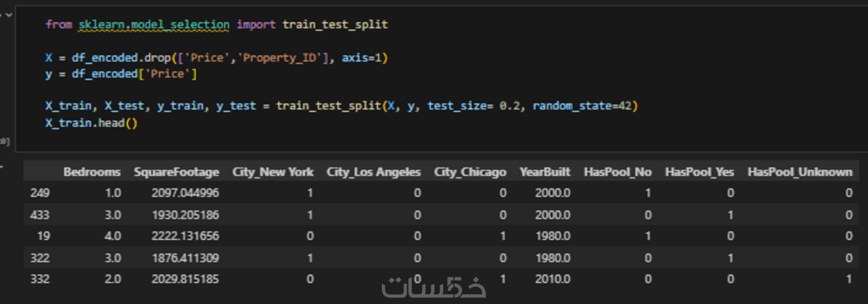Click the YearBuilt value 2010.0
Screen dimensions: 868x304
(553, 279)
